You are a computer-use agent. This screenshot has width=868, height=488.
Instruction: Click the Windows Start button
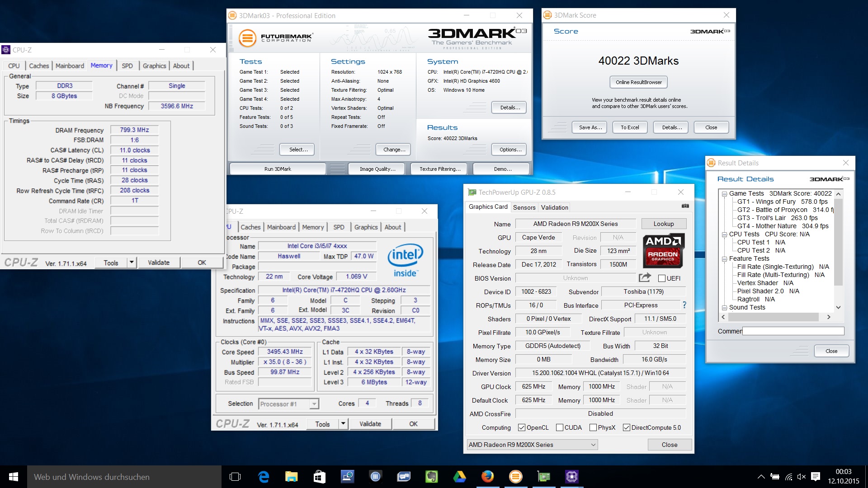(x=14, y=477)
